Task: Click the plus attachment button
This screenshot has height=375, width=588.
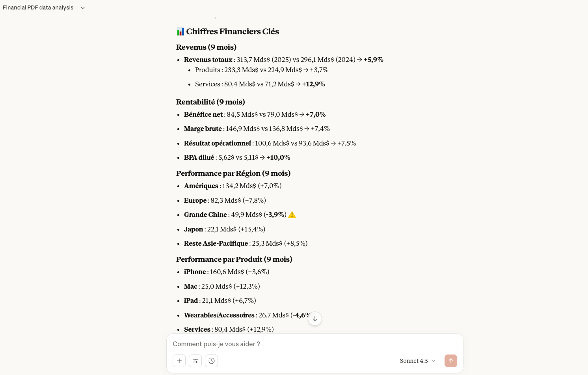Action: coord(179,361)
